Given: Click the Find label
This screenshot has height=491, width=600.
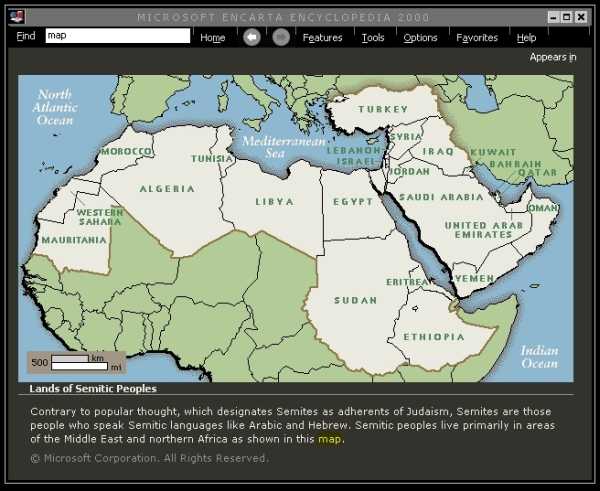Looking at the screenshot, I should [x=26, y=36].
